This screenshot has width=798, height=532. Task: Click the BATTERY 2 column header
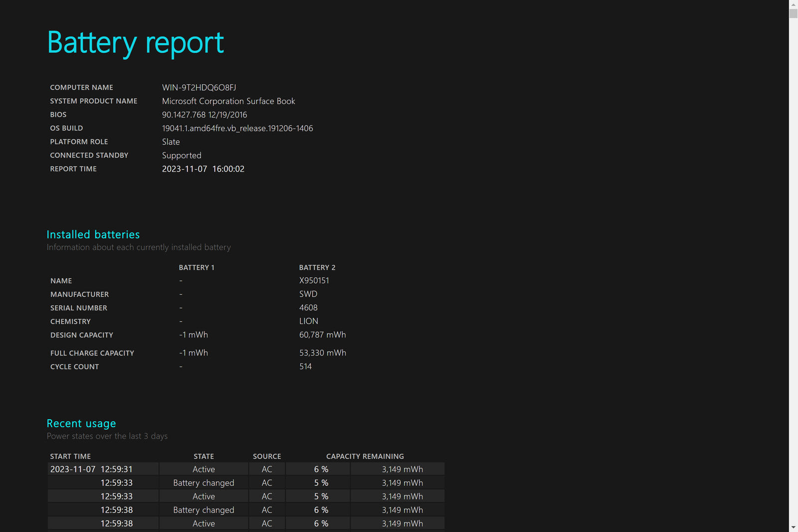[x=317, y=268]
